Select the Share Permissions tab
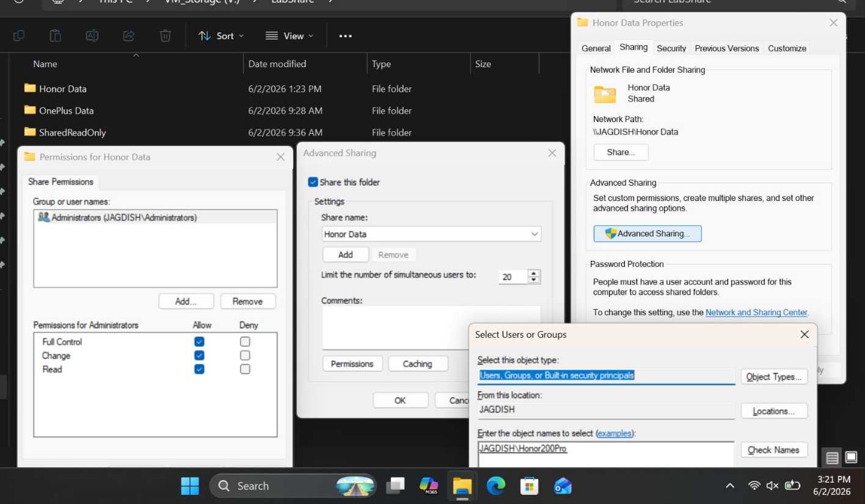The image size is (865, 504). [x=60, y=181]
